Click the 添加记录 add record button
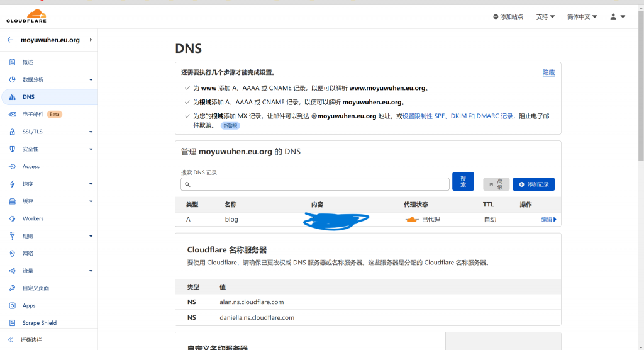This screenshot has width=644, height=350. pos(533,184)
